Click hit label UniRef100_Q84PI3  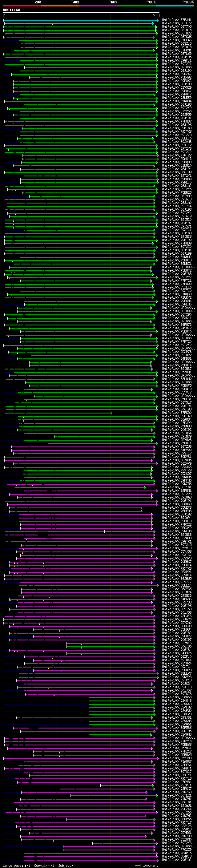[176, 856]
